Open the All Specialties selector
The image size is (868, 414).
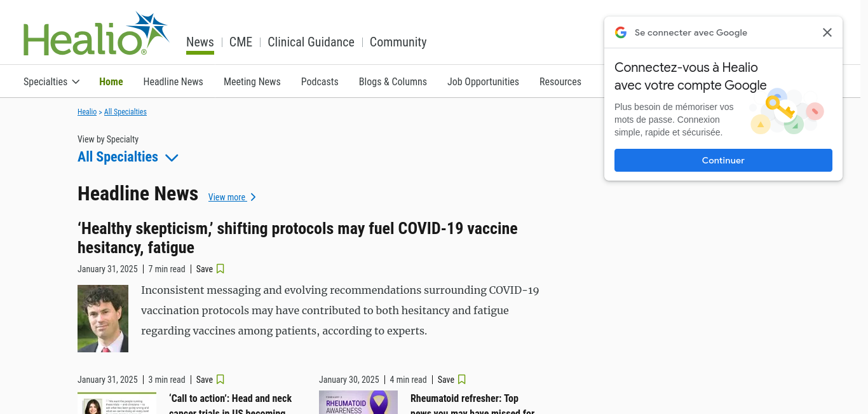[x=128, y=157]
